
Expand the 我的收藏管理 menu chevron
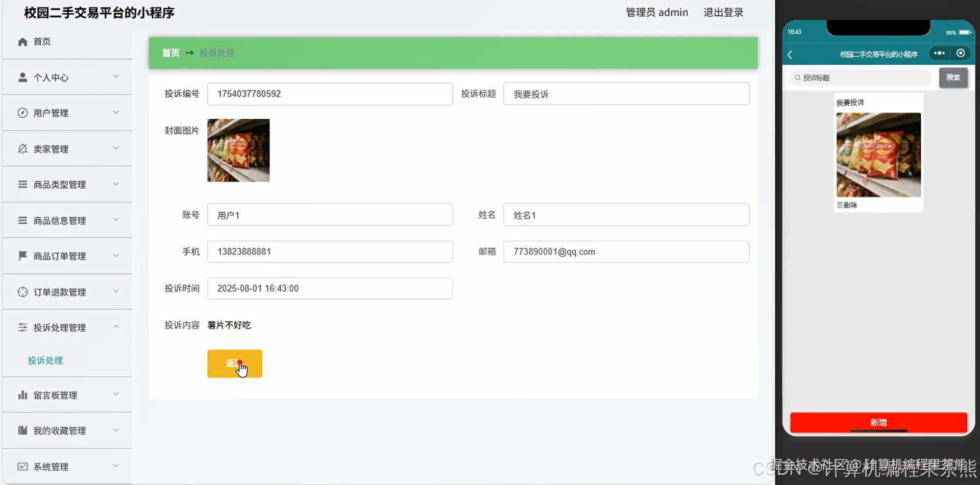(116, 429)
